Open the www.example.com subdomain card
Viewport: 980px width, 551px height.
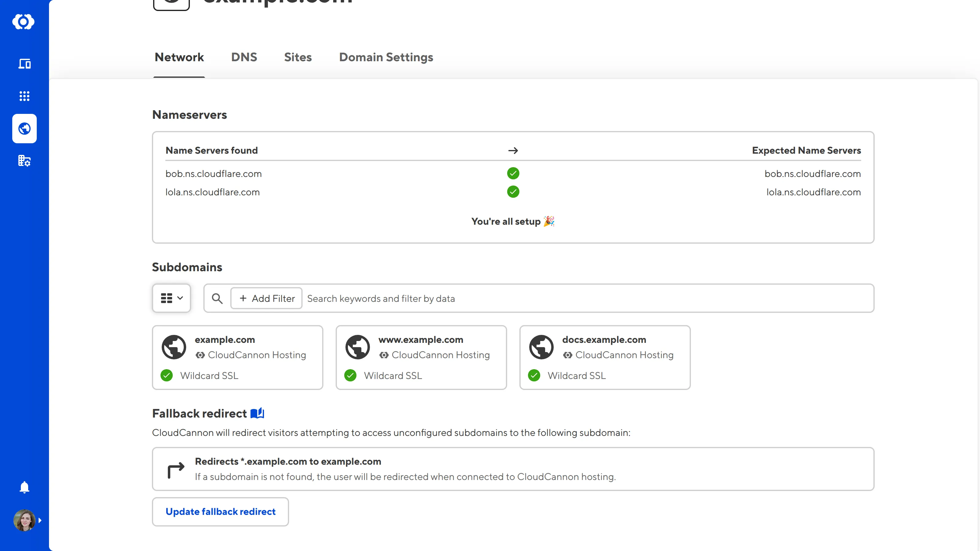pyautogui.click(x=421, y=357)
